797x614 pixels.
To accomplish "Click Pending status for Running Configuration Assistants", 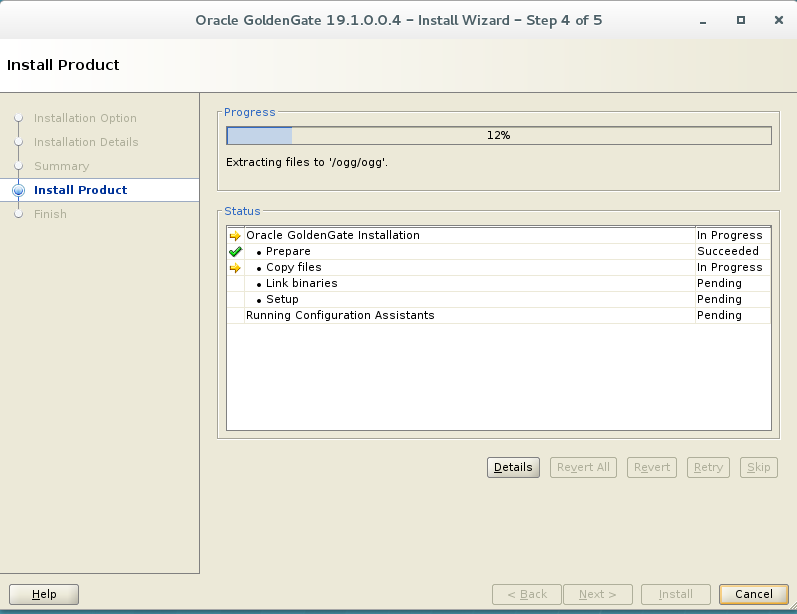I will tap(719, 316).
